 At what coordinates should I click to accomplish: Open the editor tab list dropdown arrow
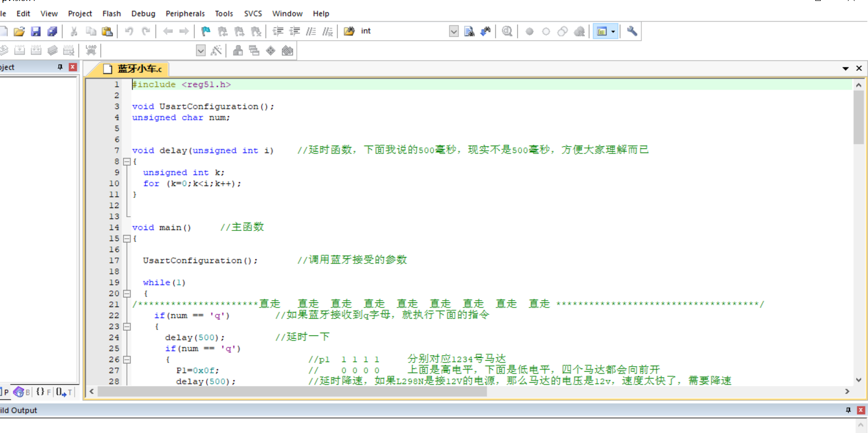(846, 68)
